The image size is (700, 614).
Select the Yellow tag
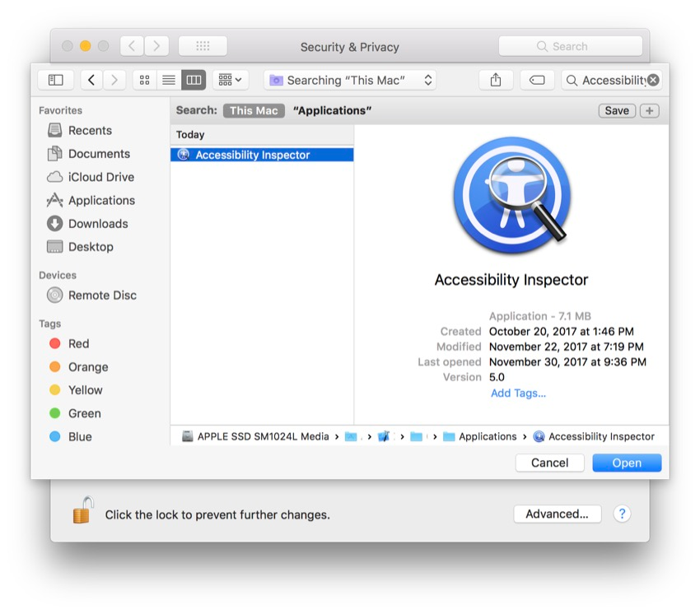click(x=86, y=390)
